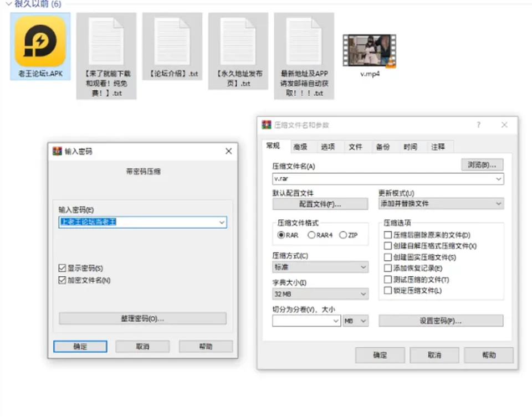Open the password entry dropdown arrow
The image size is (532, 418).
click(x=222, y=223)
